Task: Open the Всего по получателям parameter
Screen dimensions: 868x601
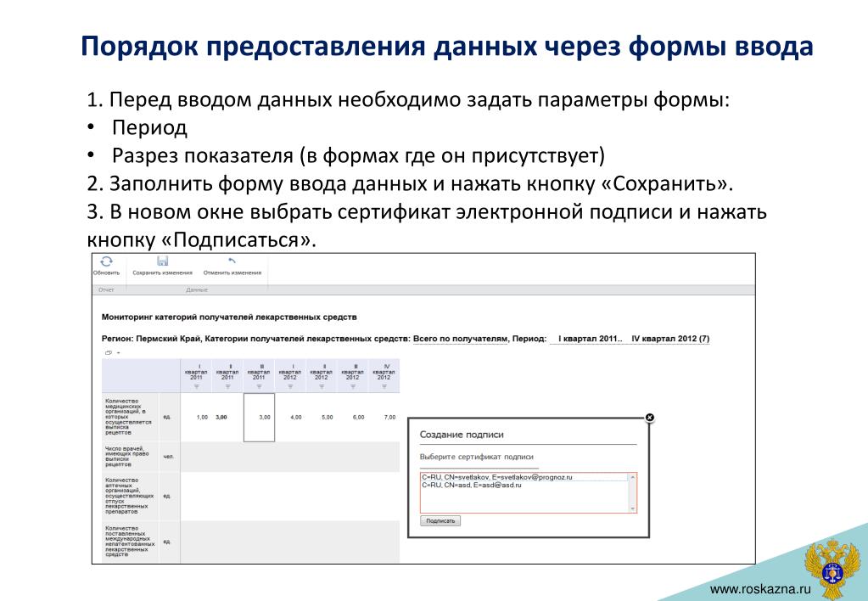Action: 460,339
